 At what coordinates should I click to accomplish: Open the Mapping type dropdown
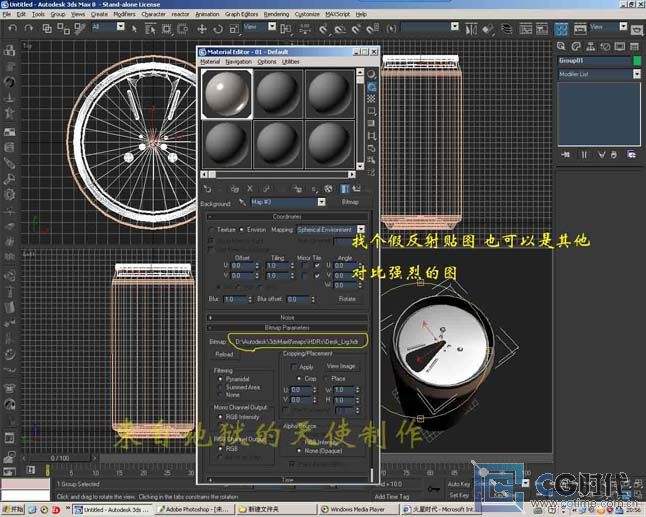coord(361,229)
